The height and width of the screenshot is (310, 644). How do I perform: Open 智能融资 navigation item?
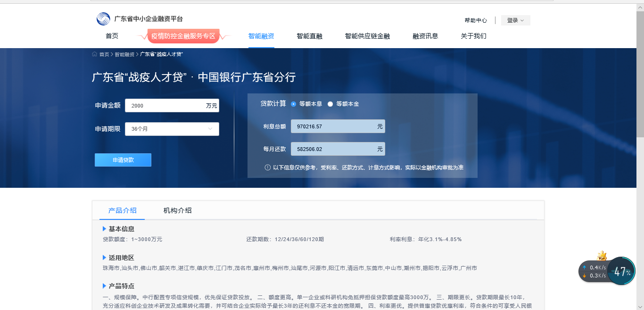tap(261, 36)
